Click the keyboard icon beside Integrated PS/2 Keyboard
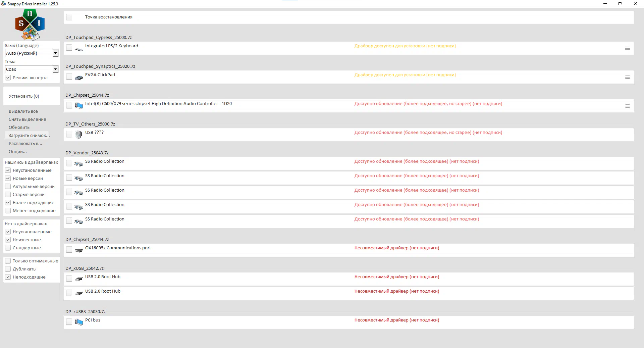This screenshot has width=644, height=348. pos(79,49)
